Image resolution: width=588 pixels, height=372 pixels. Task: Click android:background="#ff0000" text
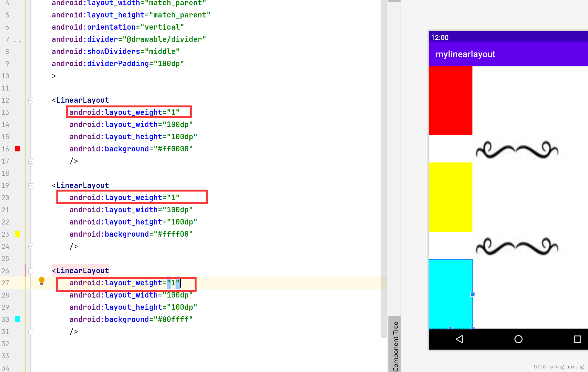click(131, 149)
